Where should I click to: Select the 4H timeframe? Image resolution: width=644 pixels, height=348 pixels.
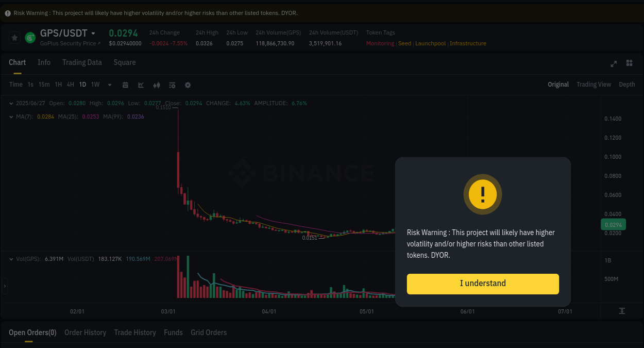coord(70,85)
